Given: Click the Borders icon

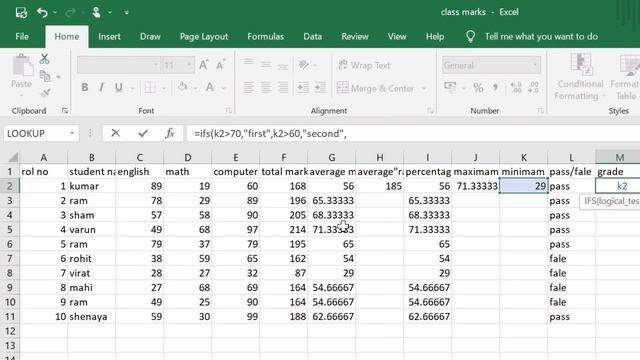Looking at the screenshot, I should (x=150, y=87).
